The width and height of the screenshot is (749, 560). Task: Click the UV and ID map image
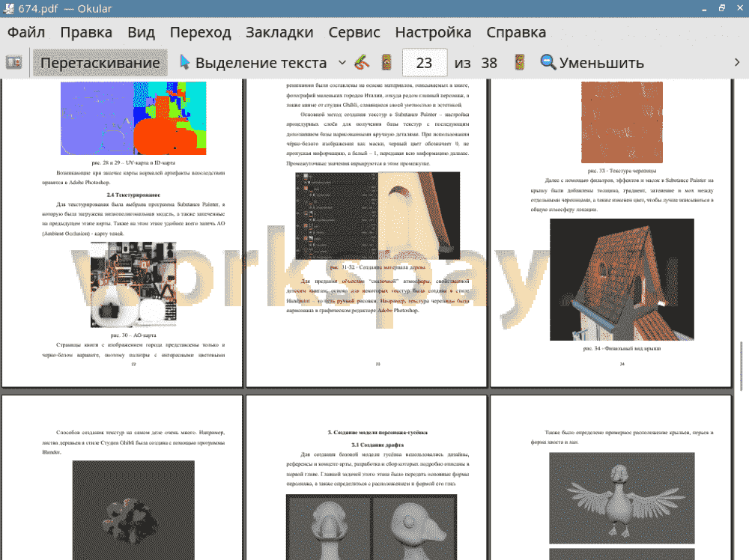pos(133,118)
